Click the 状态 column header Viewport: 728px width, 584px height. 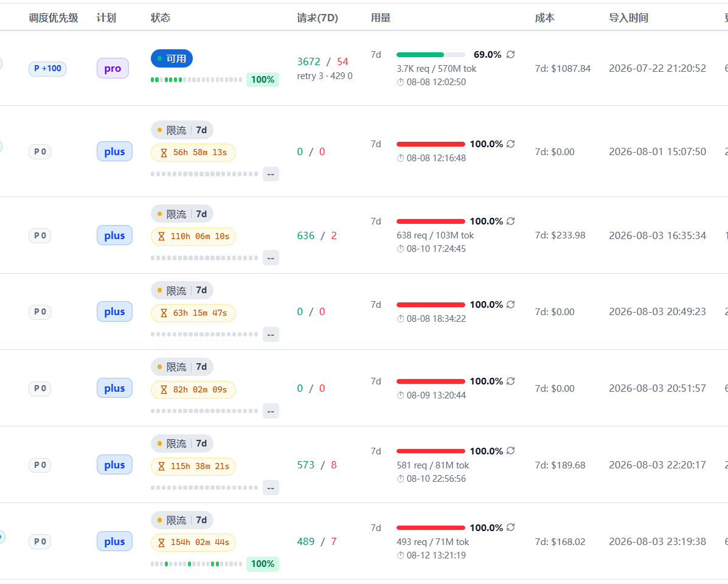coord(161,18)
